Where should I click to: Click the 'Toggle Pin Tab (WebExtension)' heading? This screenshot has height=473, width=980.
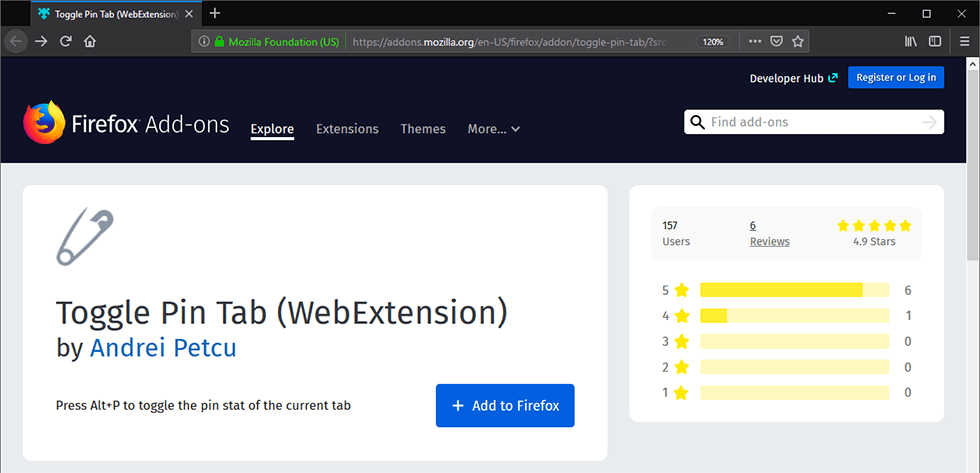point(281,314)
